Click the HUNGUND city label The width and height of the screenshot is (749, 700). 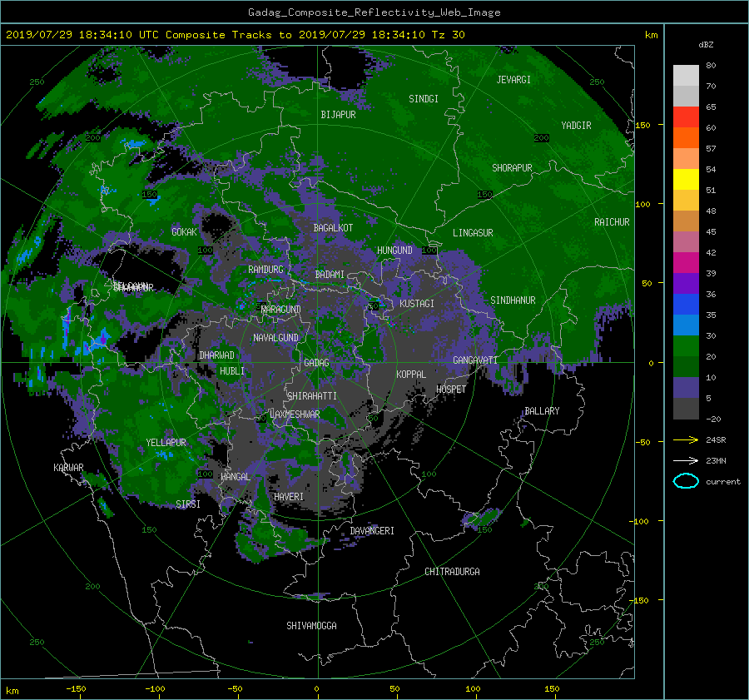[x=394, y=251]
